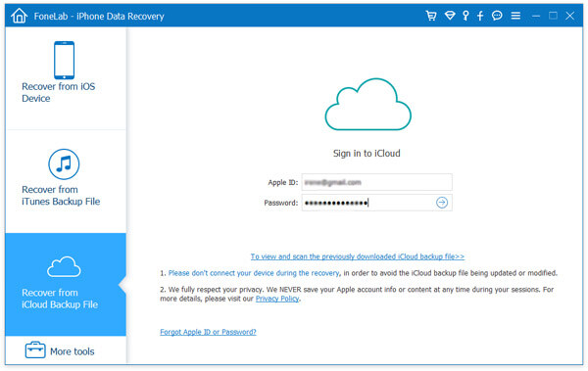The width and height of the screenshot is (588, 371).
Task: Click the toolbox icon at sidebar bottom
Action: (35, 350)
